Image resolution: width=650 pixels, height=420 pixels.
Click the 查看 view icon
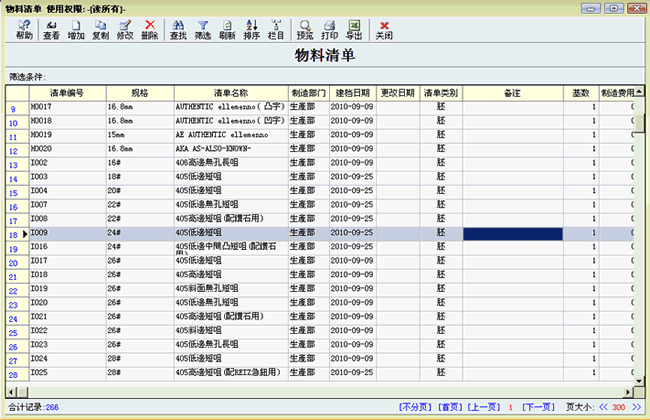51,30
